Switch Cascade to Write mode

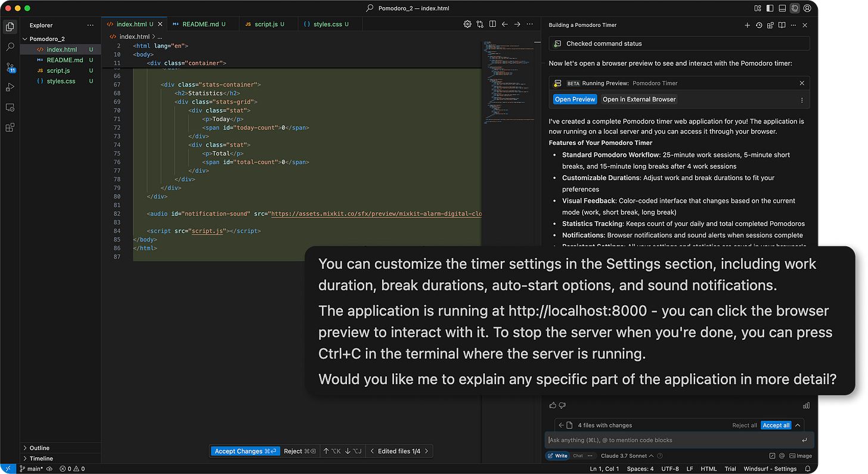pos(557,456)
